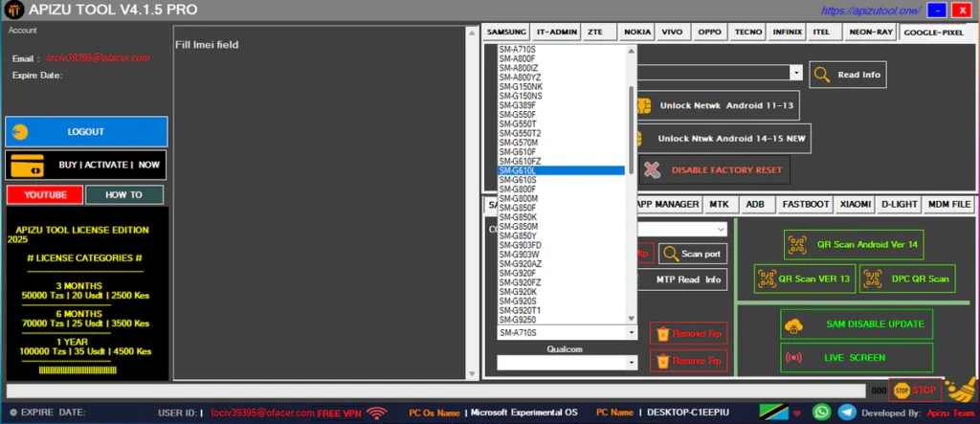The image size is (980, 424).
Task: Open the D-LIGHT tab
Action: click(x=899, y=205)
